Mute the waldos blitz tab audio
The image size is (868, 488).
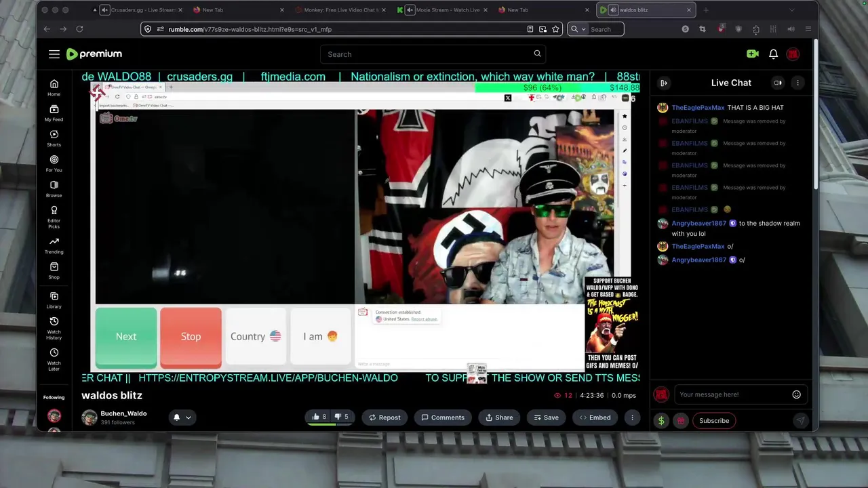tap(613, 10)
